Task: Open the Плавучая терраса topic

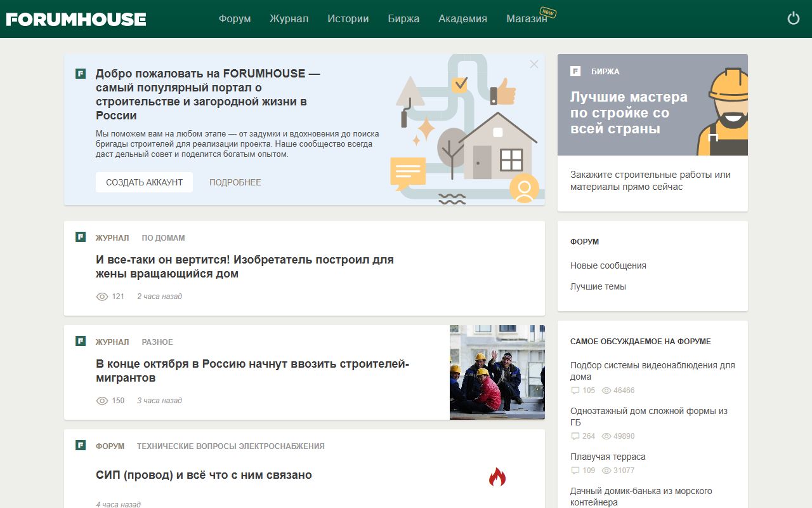Action: [608, 457]
